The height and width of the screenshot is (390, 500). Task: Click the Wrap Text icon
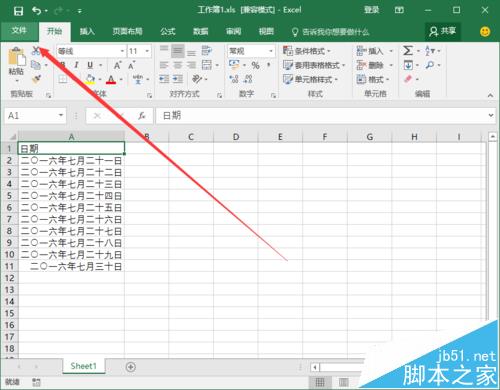click(x=207, y=51)
